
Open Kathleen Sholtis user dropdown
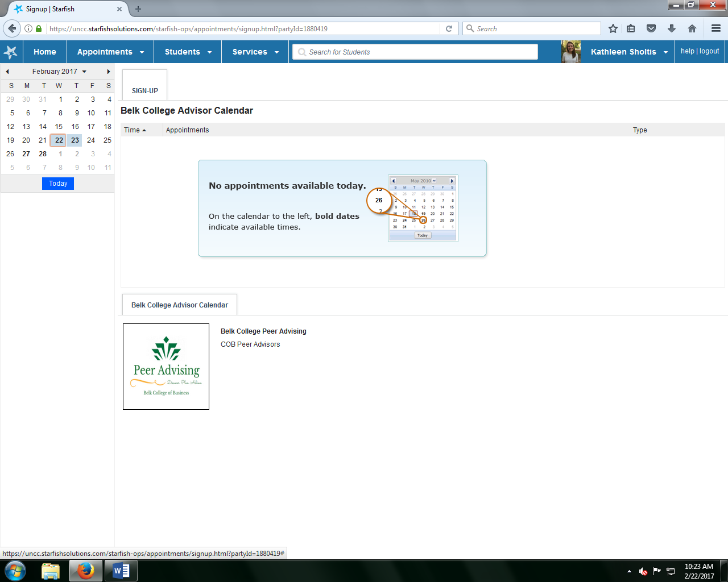[629, 52]
